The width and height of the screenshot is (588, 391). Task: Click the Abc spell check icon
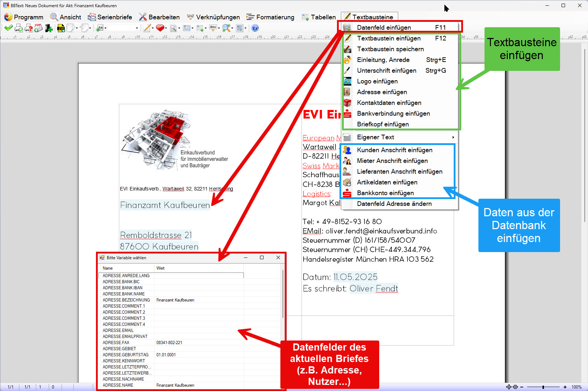point(213,28)
